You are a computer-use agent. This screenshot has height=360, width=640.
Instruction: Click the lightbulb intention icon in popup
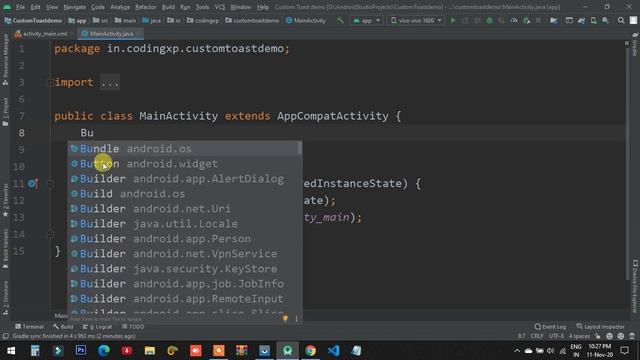(x=285, y=318)
